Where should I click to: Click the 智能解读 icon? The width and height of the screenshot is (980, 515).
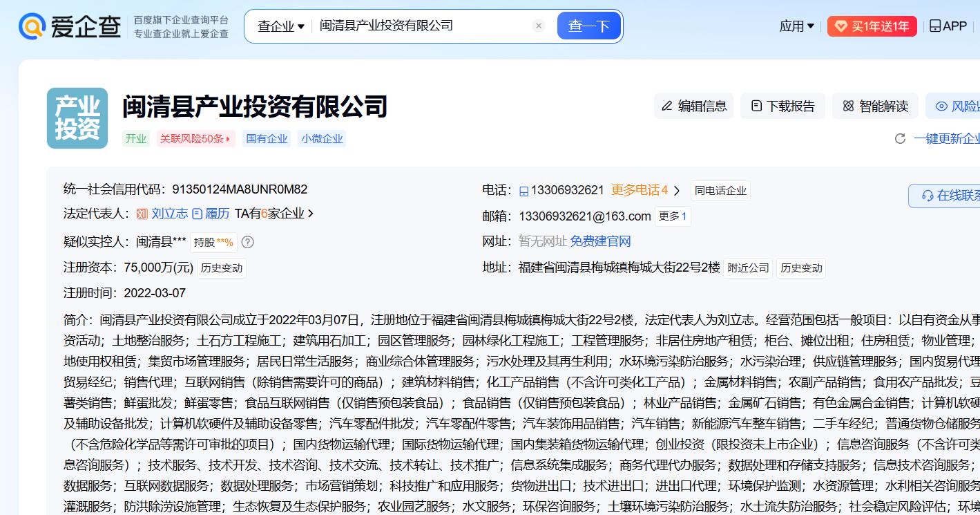pyautogui.click(x=848, y=106)
